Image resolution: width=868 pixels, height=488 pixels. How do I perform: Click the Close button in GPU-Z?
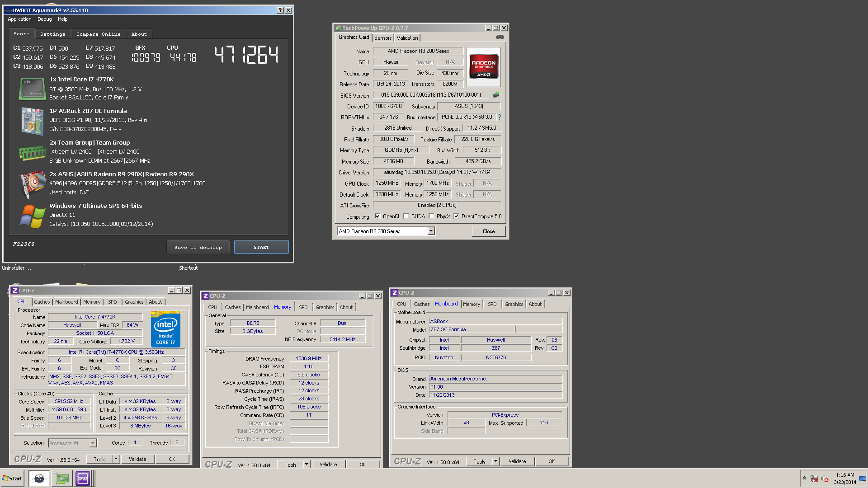pos(489,231)
